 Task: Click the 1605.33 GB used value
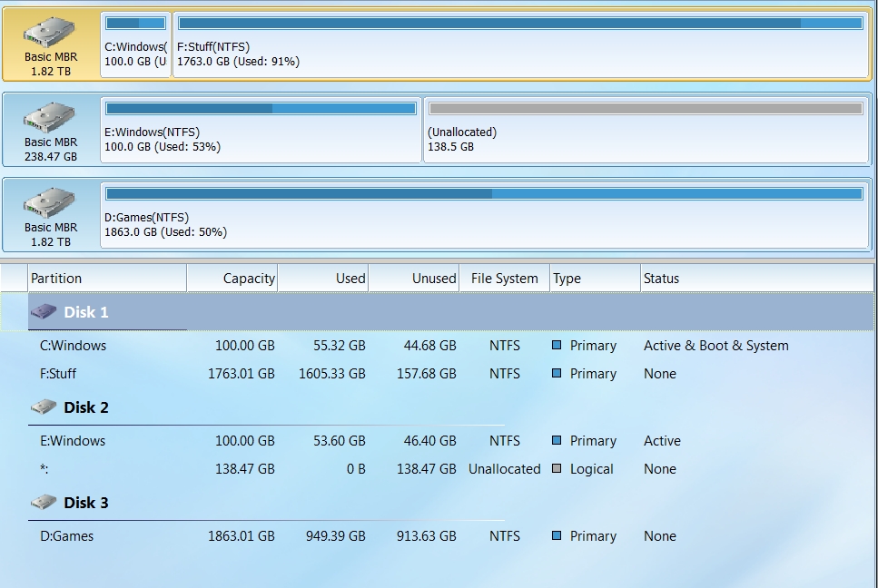(x=332, y=374)
